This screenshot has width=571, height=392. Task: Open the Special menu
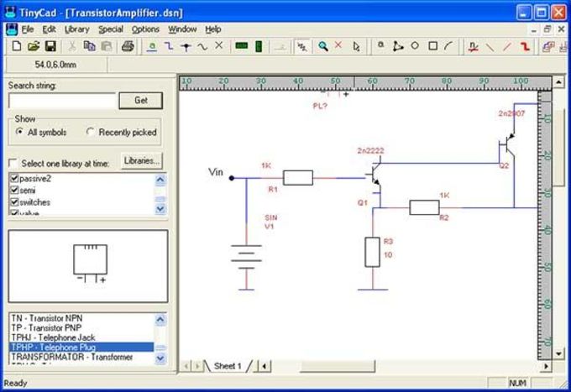coord(111,29)
